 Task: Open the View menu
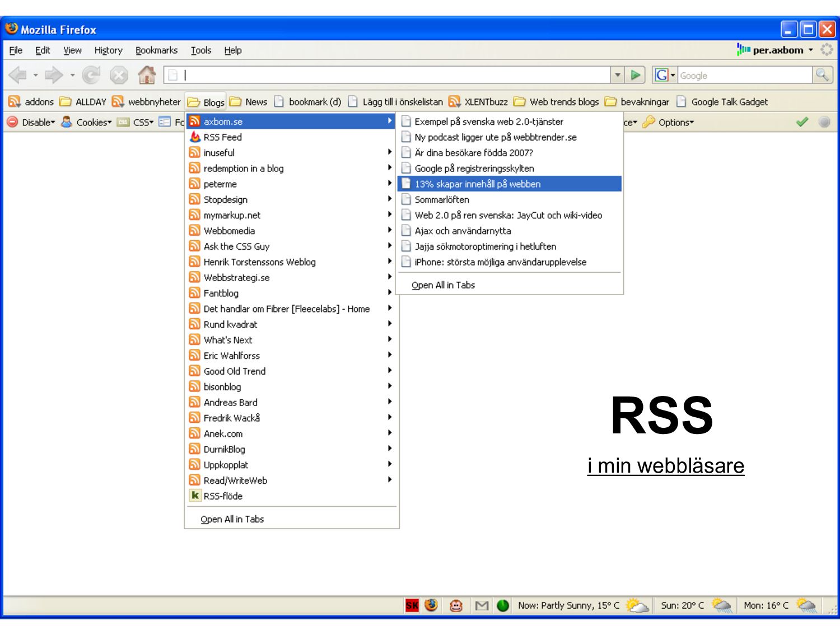(72, 50)
